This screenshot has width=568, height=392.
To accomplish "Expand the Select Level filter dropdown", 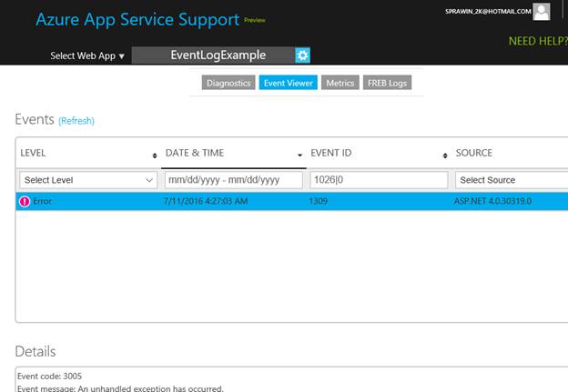I will point(88,180).
